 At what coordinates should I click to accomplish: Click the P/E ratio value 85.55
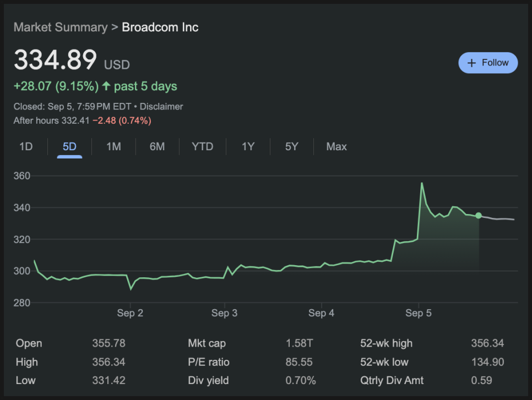click(x=299, y=362)
